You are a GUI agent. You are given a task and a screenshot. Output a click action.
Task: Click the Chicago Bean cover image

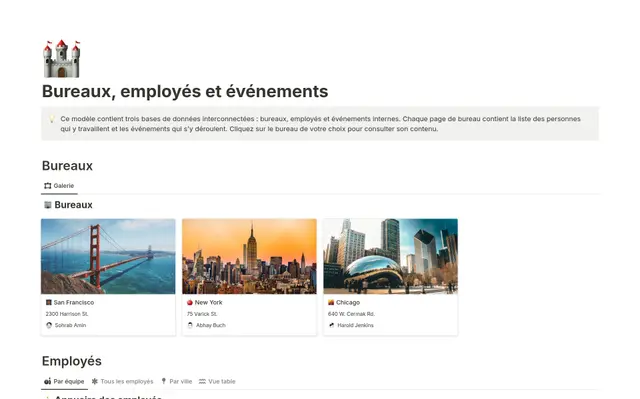[x=391, y=256]
